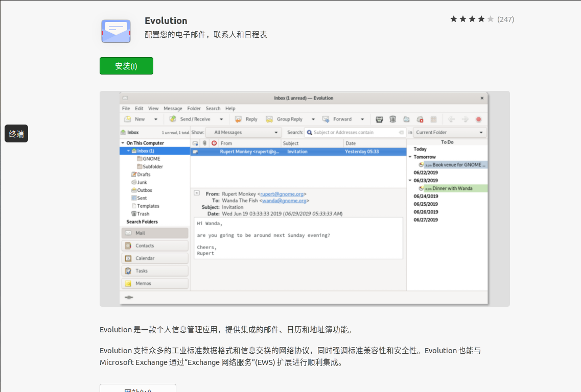Click the message status column header icon
Screen dimensions: 581x392
point(195,143)
